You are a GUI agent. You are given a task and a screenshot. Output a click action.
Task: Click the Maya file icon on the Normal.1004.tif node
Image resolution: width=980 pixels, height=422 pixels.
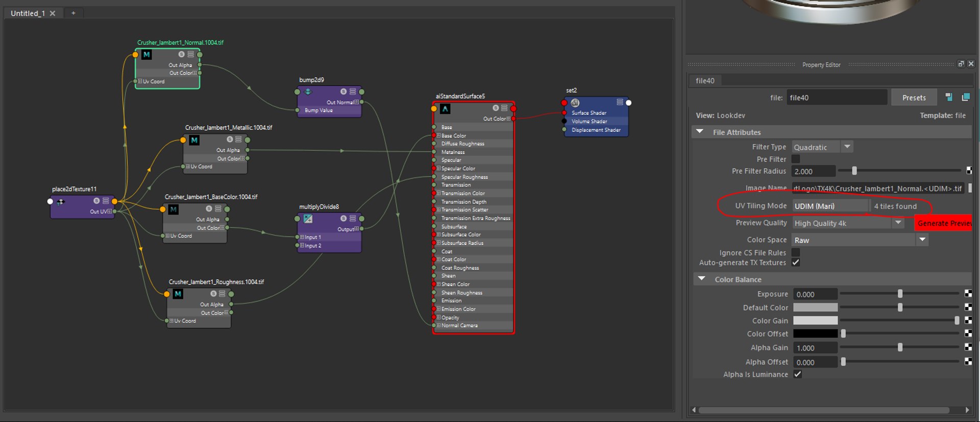(x=146, y=55)
